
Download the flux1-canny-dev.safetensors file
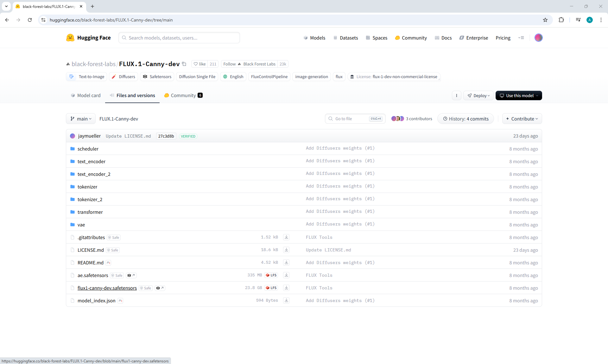[286, 288]
